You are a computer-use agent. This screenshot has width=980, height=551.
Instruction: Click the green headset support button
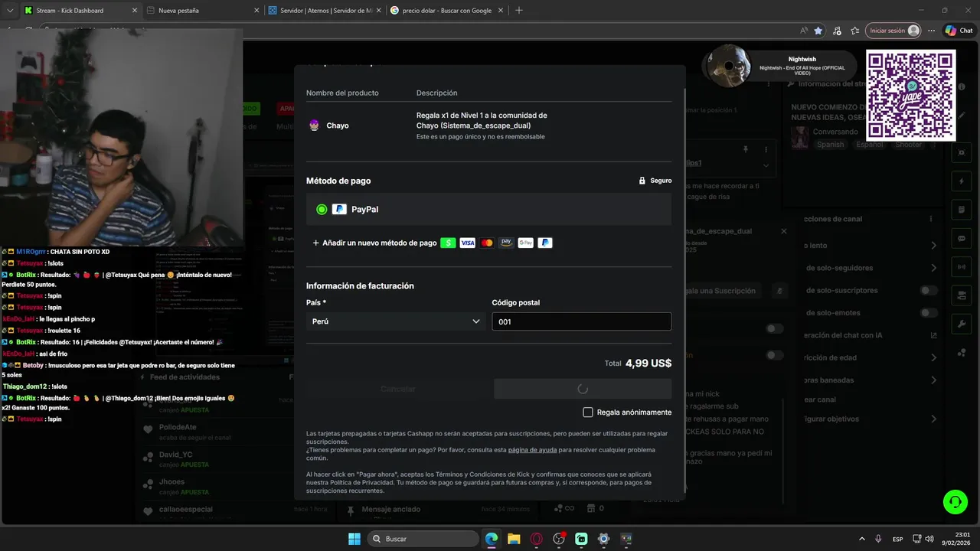(955, 502)
